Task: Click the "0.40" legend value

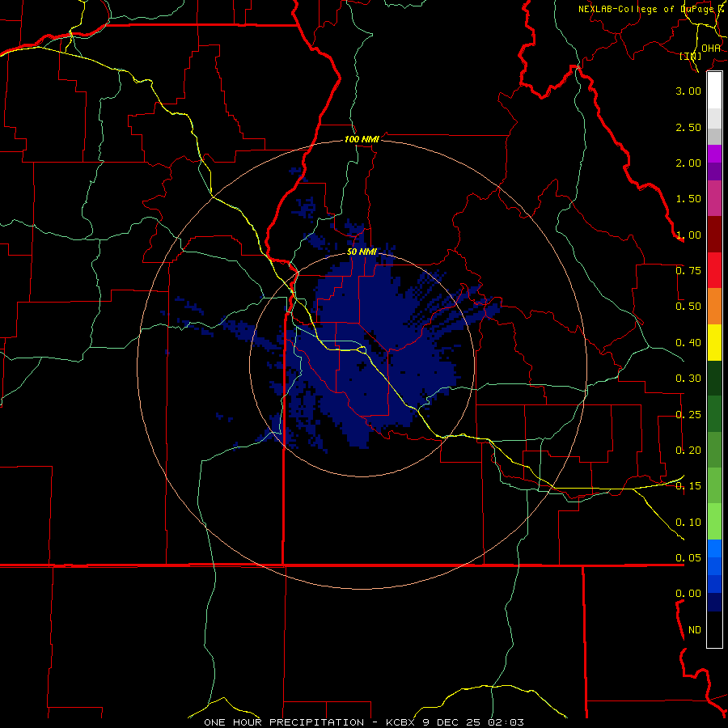Action: [x=688, y=343]
